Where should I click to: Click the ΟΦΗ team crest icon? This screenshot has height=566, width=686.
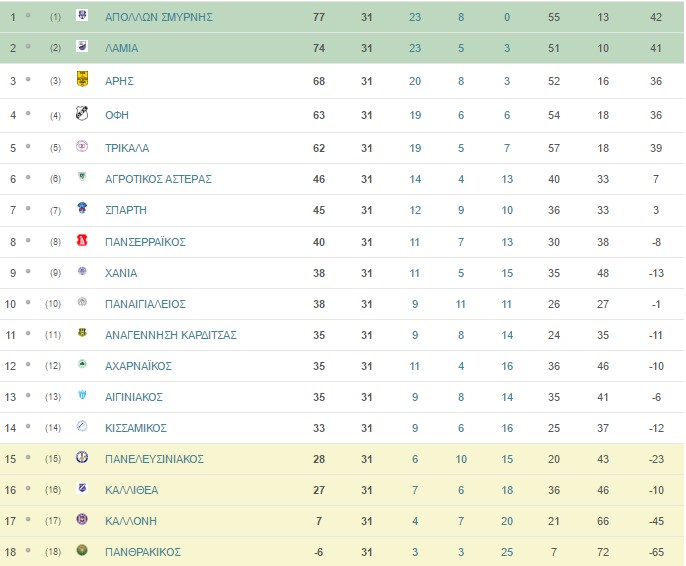[82, 113]
